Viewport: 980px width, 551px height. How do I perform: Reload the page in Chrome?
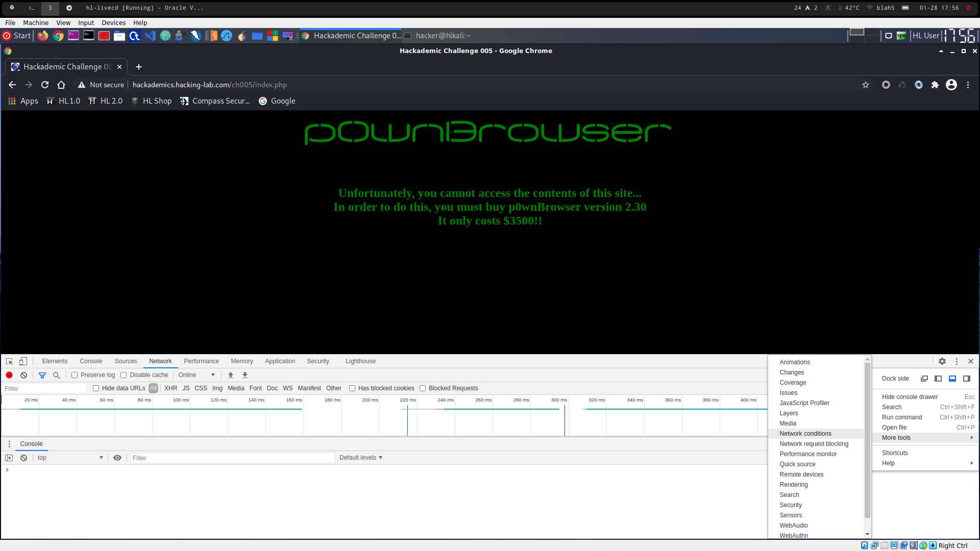pos(45,85)
